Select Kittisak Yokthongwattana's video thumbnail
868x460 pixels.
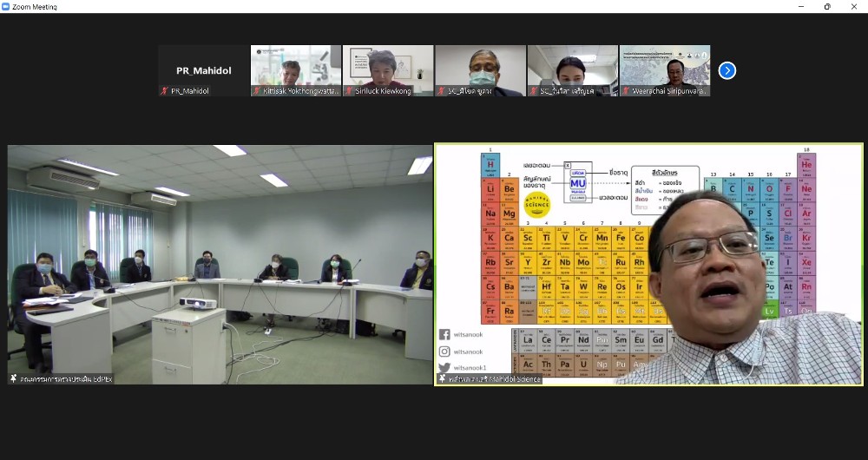click(296, 66)
